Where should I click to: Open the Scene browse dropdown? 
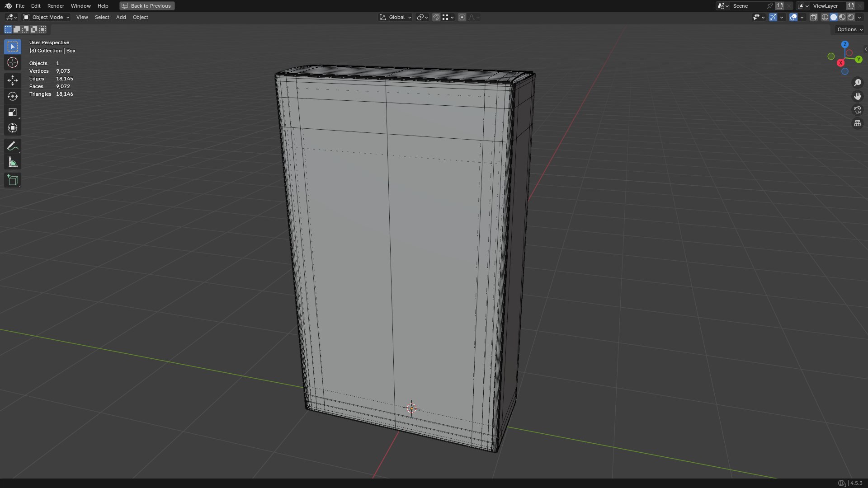click(x=723, y=6)
